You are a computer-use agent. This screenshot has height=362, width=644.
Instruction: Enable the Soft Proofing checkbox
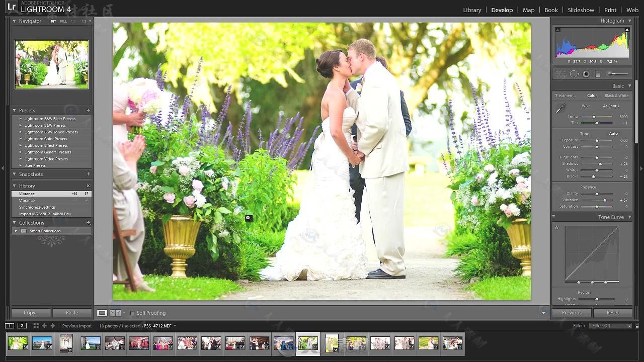pyautogui.click(x=133, y=313)
